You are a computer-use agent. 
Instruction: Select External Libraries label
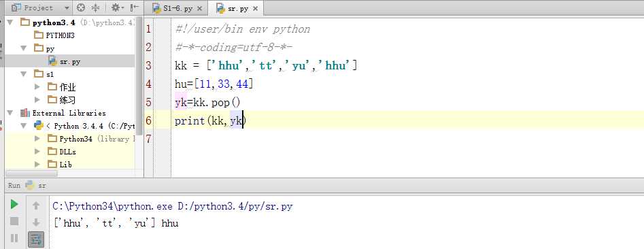pos(69,112)
